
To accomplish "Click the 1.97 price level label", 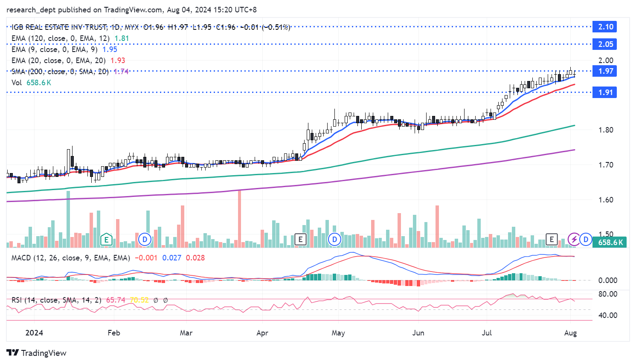I will [605, 71].
